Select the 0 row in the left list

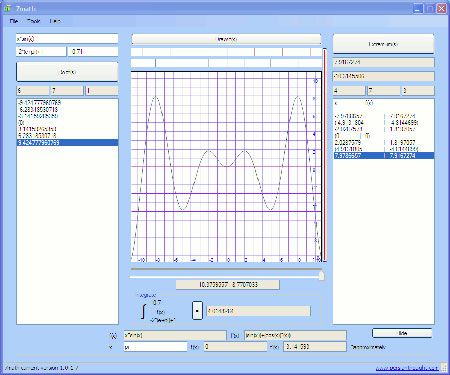point(67,123)
